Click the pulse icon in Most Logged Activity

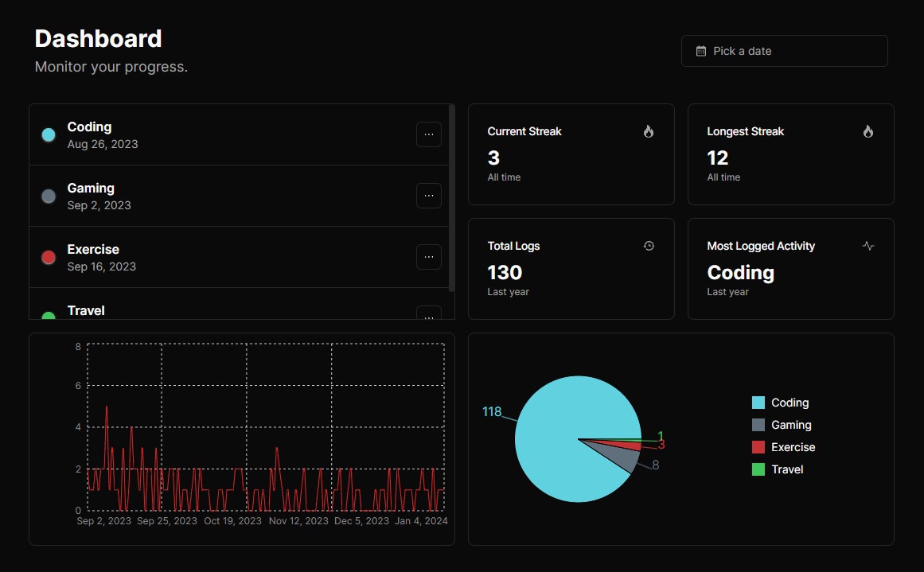click(868, 247)
